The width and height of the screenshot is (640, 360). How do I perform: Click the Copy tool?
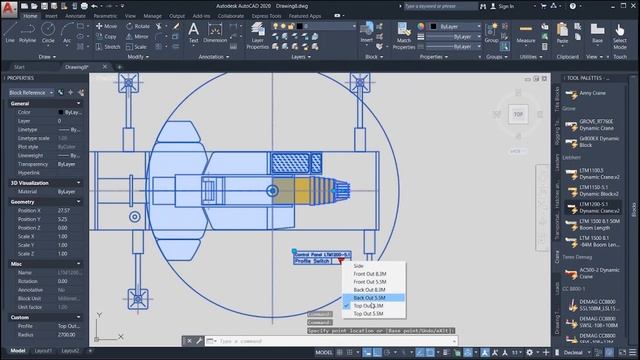pos(106,36)
